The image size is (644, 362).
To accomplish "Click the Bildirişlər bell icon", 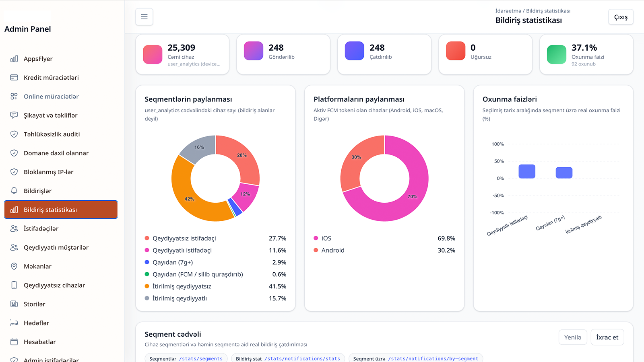I will pos(14,191).
